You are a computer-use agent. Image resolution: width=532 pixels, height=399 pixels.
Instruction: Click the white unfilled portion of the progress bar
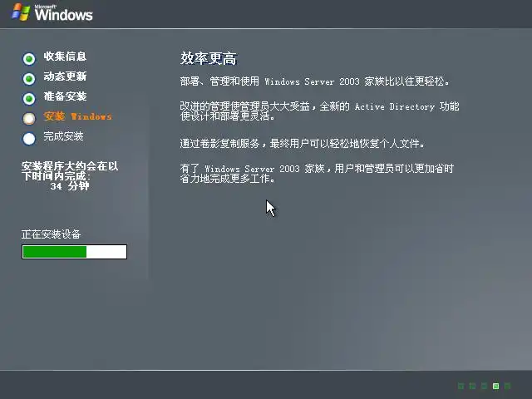point(106,252)
